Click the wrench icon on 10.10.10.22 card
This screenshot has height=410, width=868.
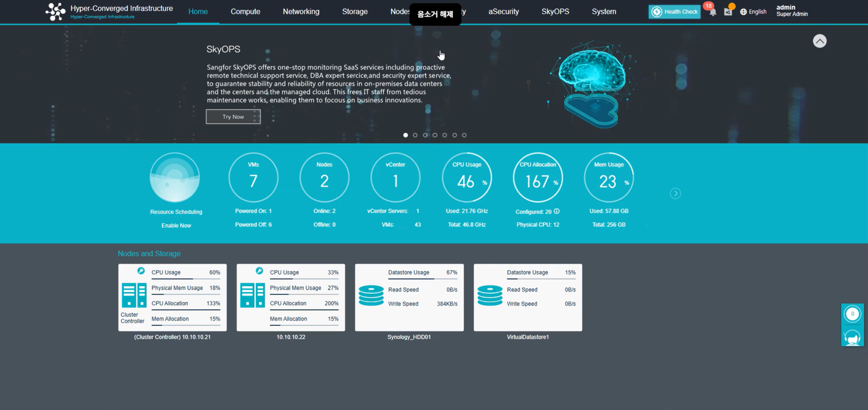tap(259, 271)
